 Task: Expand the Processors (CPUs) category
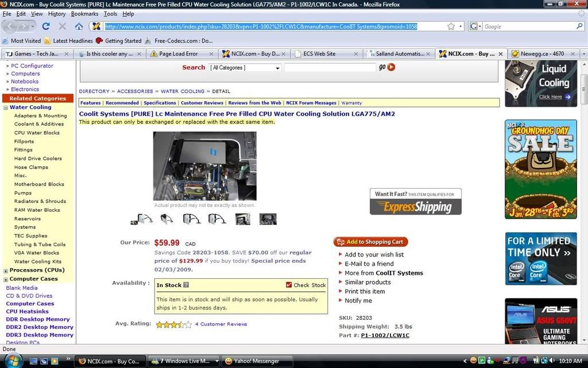(6, 270)
